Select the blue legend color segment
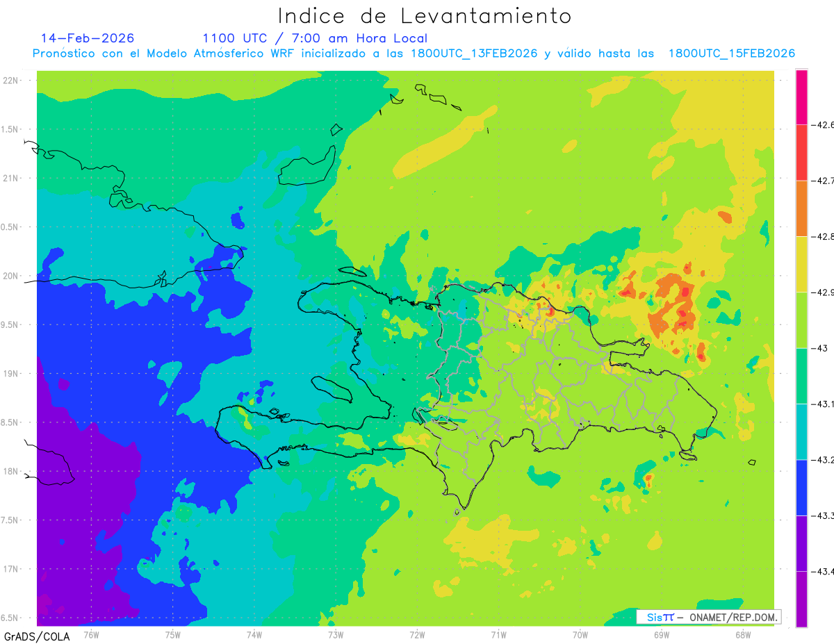This screenshot has width=834, height=644. [801, 487]
